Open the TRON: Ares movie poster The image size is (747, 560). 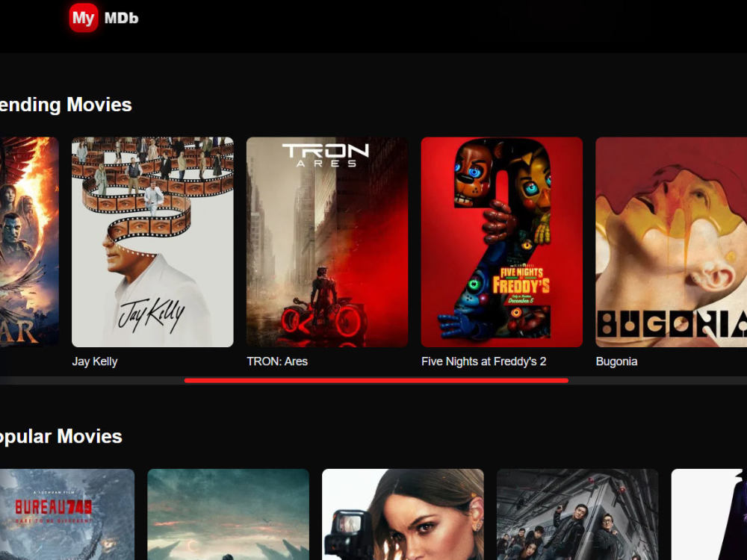point(327,242)
